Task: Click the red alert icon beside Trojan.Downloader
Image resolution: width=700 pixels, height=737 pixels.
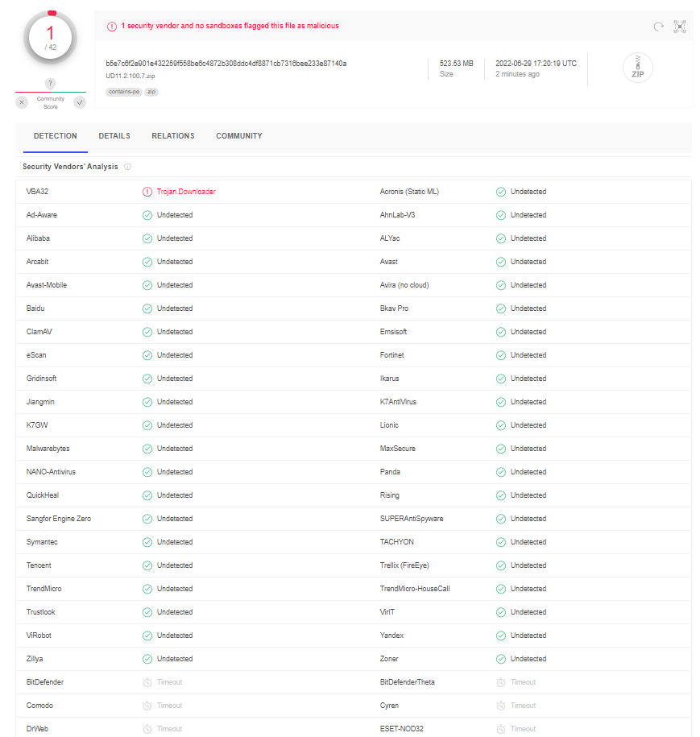Action: coord(147,192)
